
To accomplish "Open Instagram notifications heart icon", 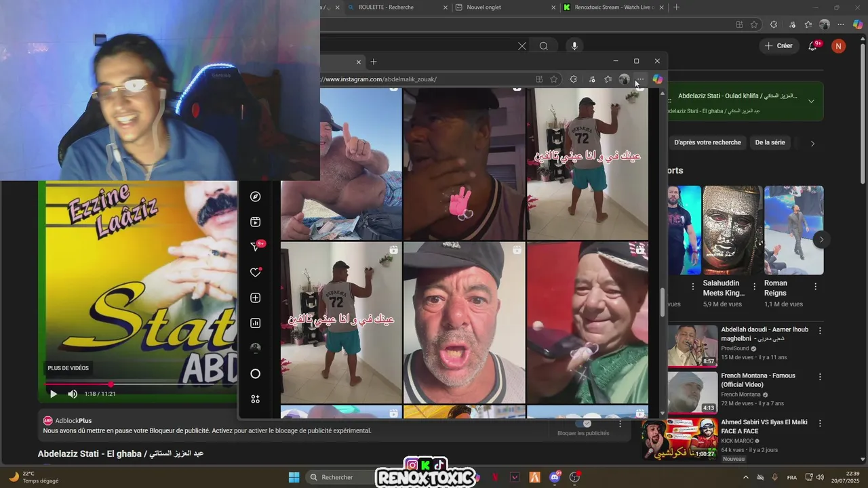I will pos(256,272).
